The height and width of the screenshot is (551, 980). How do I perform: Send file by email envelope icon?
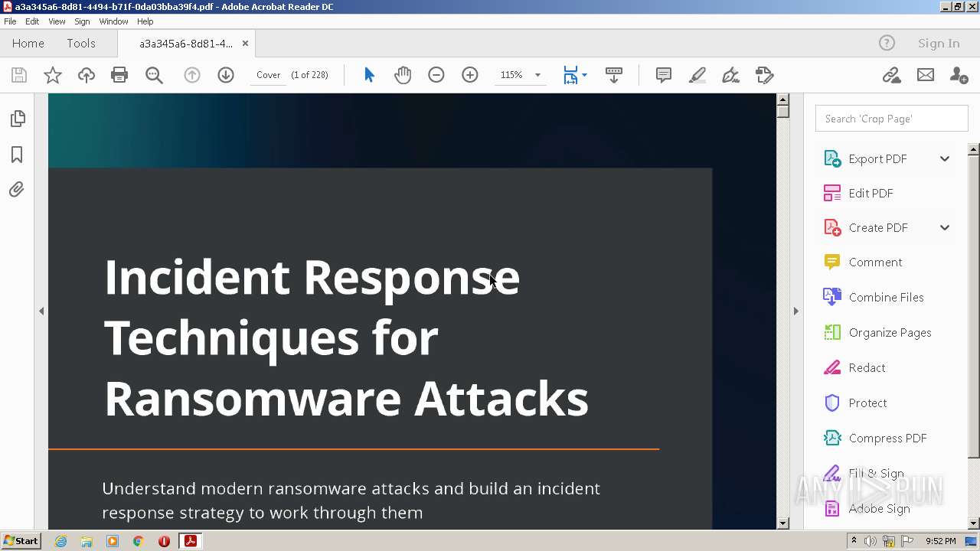(926, 75)
